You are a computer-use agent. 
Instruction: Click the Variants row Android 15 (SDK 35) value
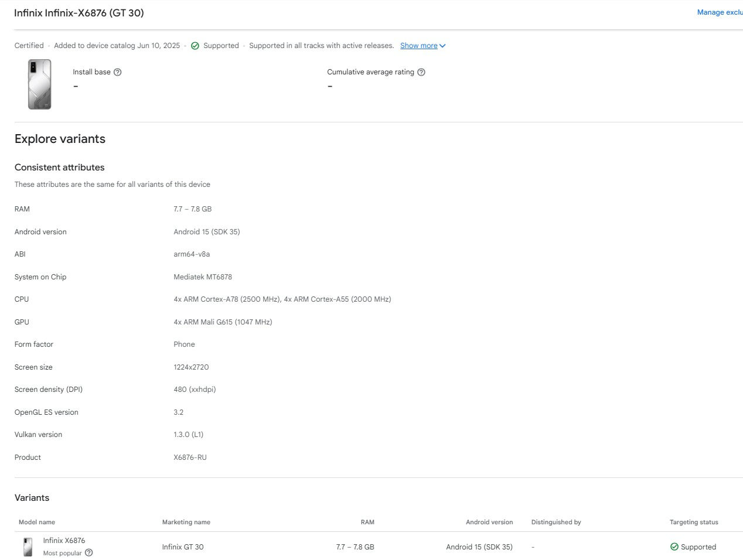479,547
